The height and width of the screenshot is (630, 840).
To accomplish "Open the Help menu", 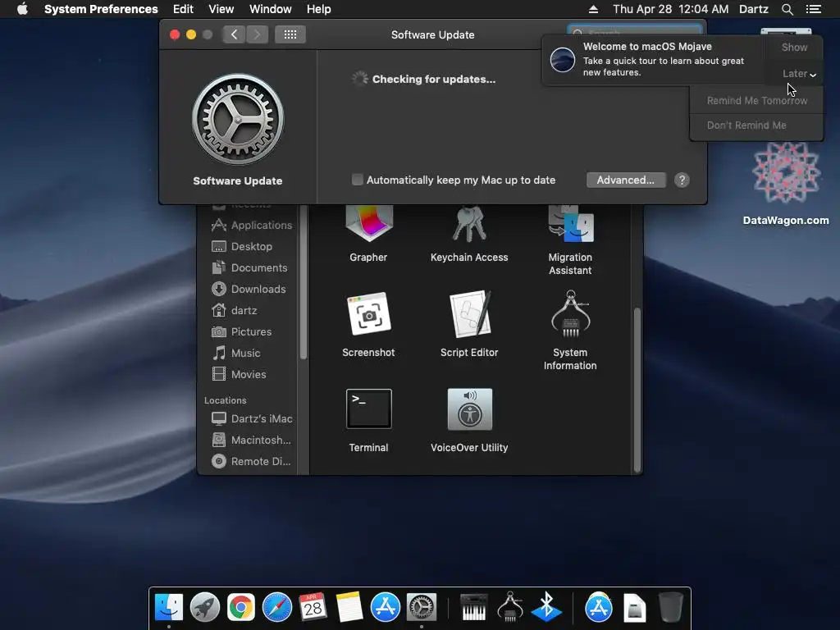I will click(319, 9).
